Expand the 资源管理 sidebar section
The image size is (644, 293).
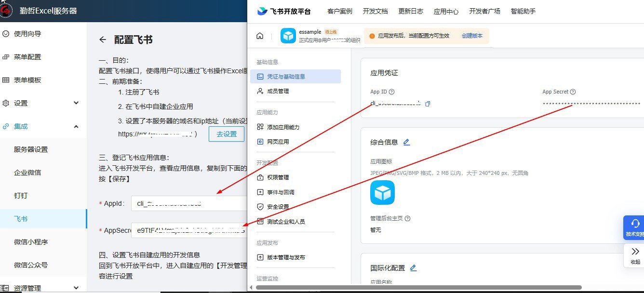point(76,288)
